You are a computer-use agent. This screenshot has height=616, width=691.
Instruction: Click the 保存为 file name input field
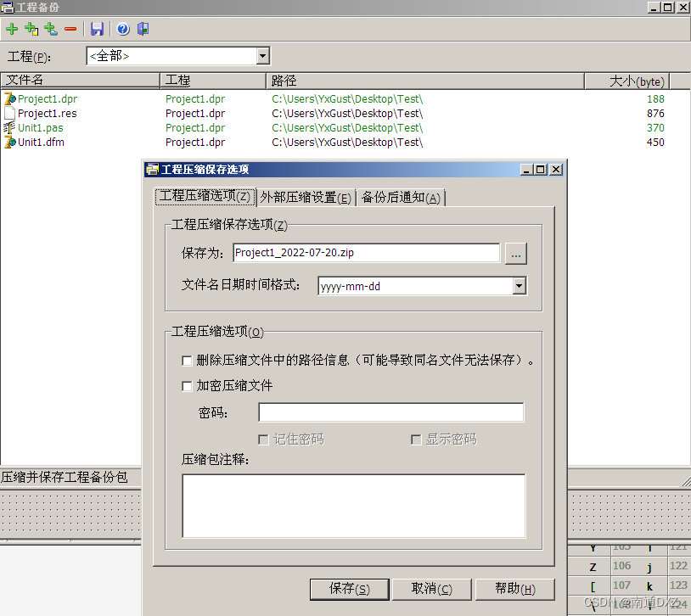(367, 253)
